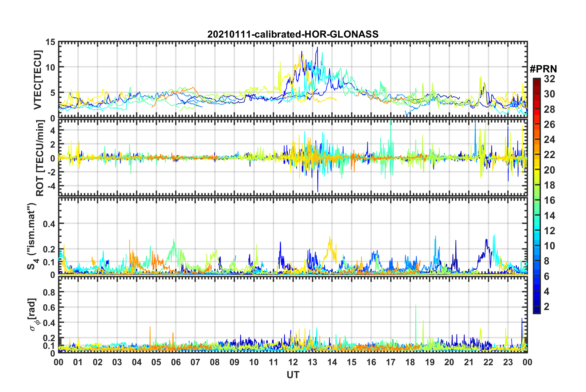The height and width of the screenshot is (392, 586).
Task: Select the 10 tick label on the VTEC axis
Action: (50, 67)
